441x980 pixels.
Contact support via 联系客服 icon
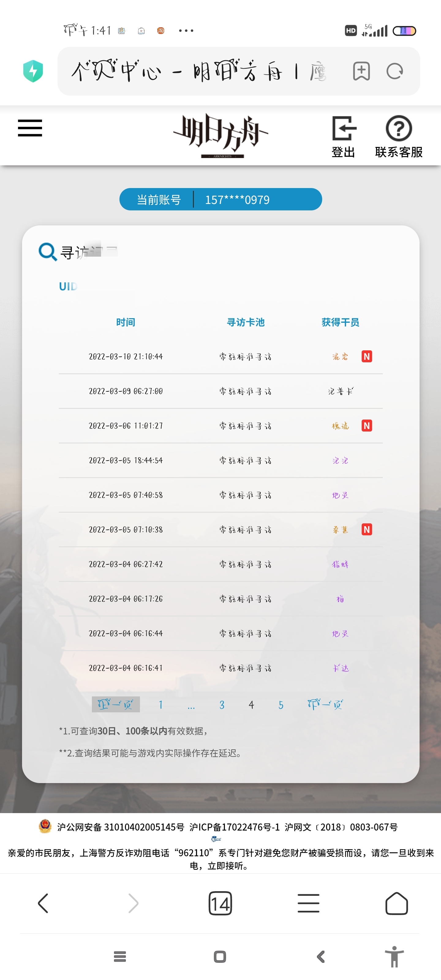399,137
